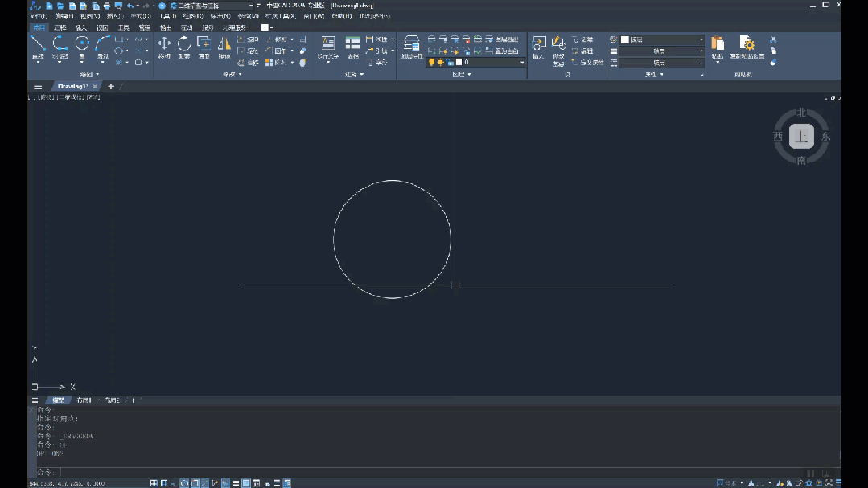Select the Line drawing tool
Viewport: 868px width, 488px height.
[38, 44]
